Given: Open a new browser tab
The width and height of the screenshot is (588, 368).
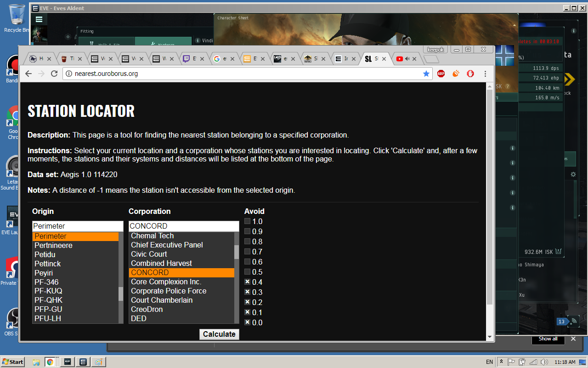Looking at the screenshot, I should (x=431, y=59).
